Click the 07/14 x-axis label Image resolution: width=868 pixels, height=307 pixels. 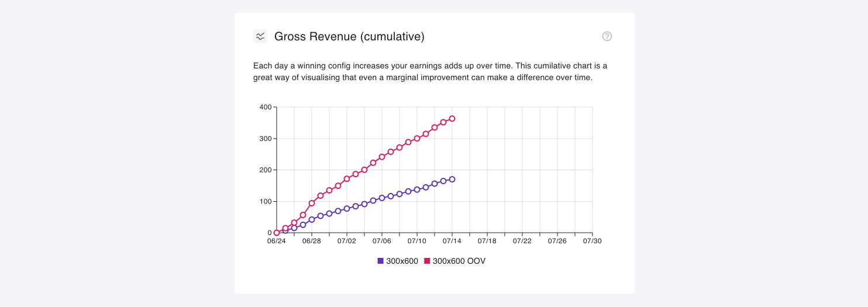(452, 240)
